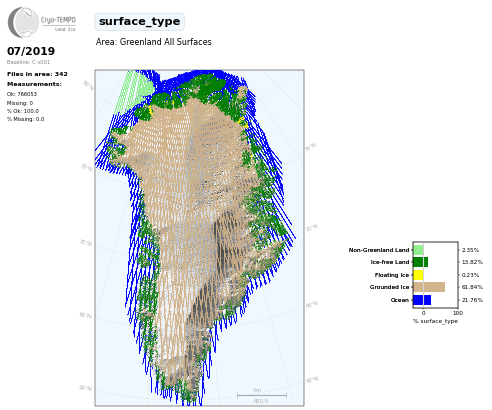Select the 'Ice-free Land' legend label

(x=390, y=262)
